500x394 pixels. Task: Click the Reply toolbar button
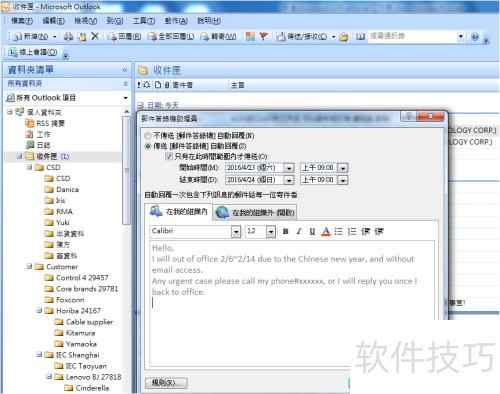(124, 36)
